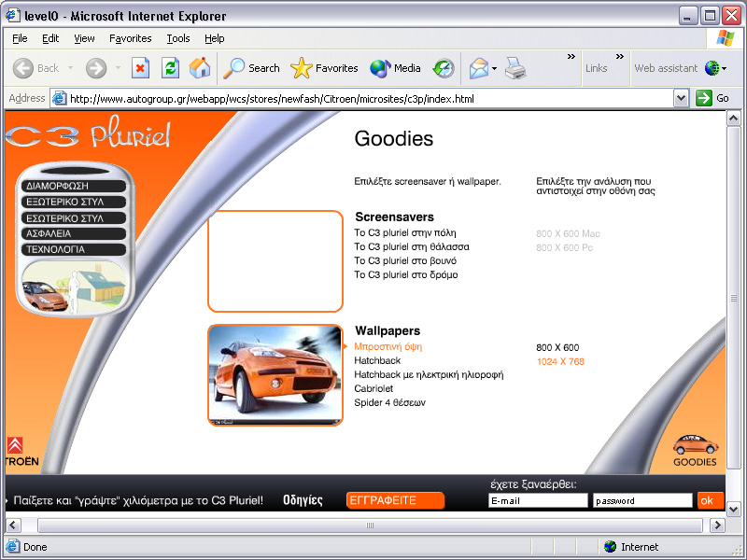Print the page with printer icon

point(515,68)
